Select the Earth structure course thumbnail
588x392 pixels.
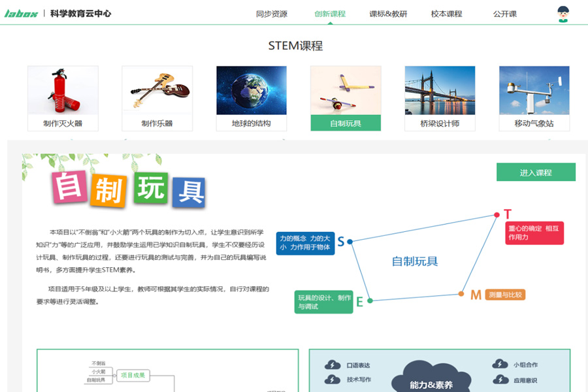click(x=252, y=90)
